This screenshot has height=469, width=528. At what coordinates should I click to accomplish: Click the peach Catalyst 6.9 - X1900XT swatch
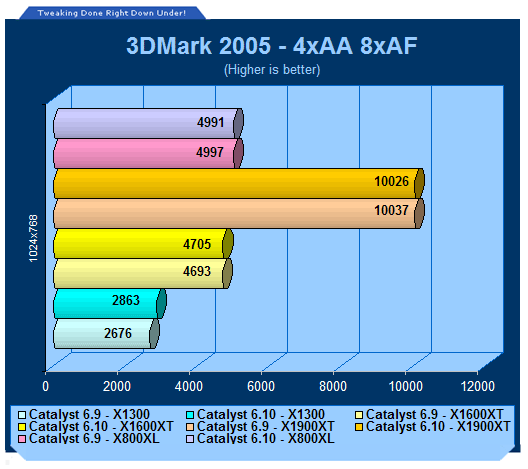(x=190, y=427)
